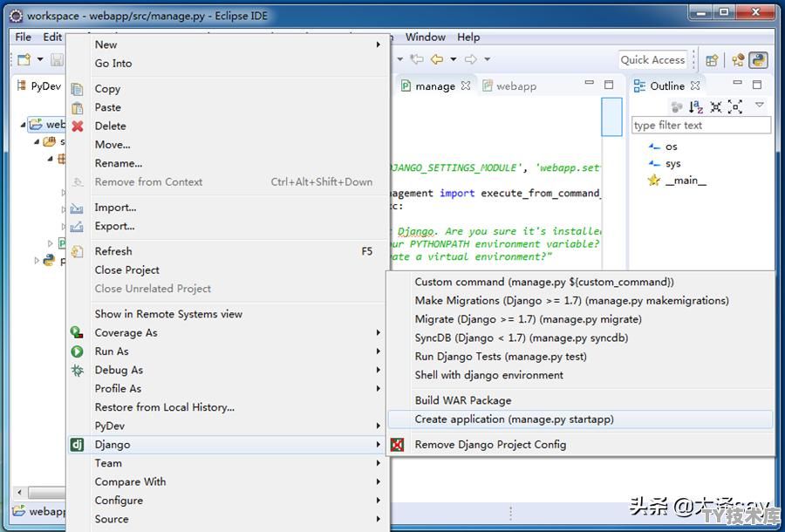The width and height of the screenshot is (785, 532).
Task: Select the src source folder icon in tree
Action: [x=49, y=142]
